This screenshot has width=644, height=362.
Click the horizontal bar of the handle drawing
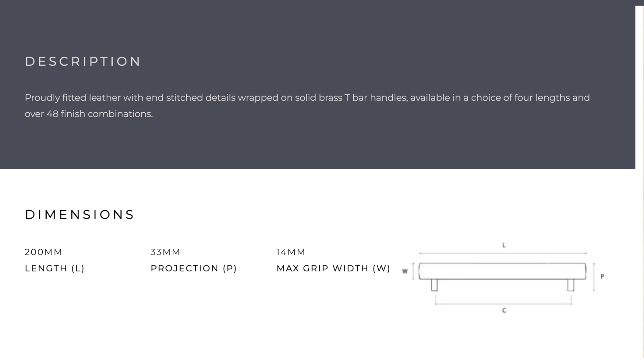(x=502, y=271)
